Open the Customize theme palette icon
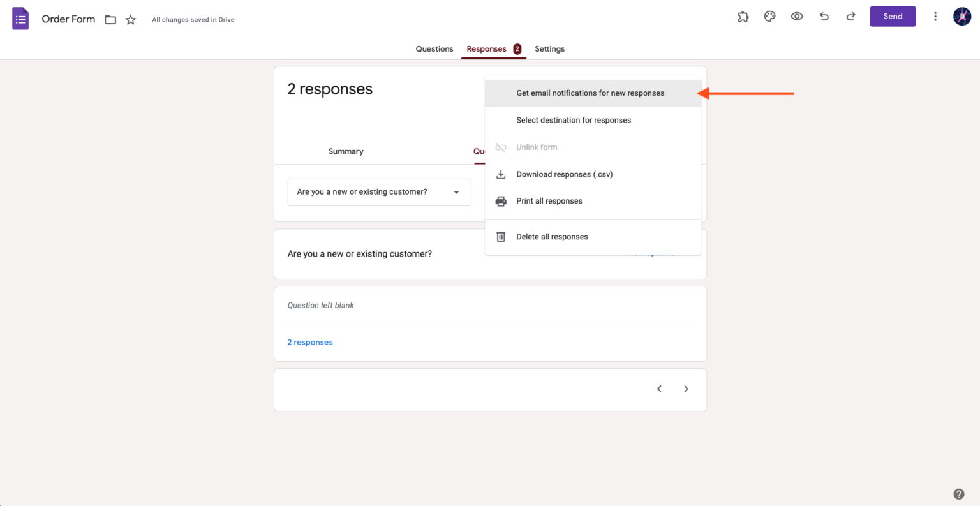Screen dimensions: 980x506 click(769, 17)
